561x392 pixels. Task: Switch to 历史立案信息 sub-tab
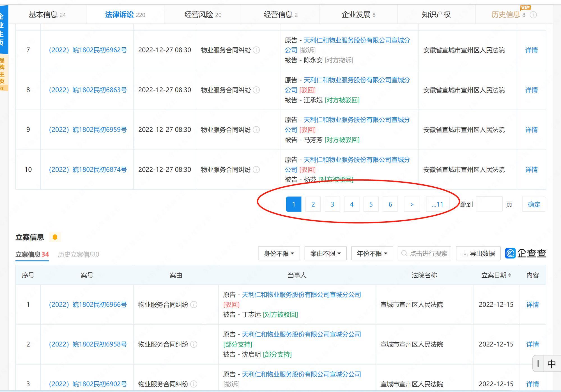78,254
